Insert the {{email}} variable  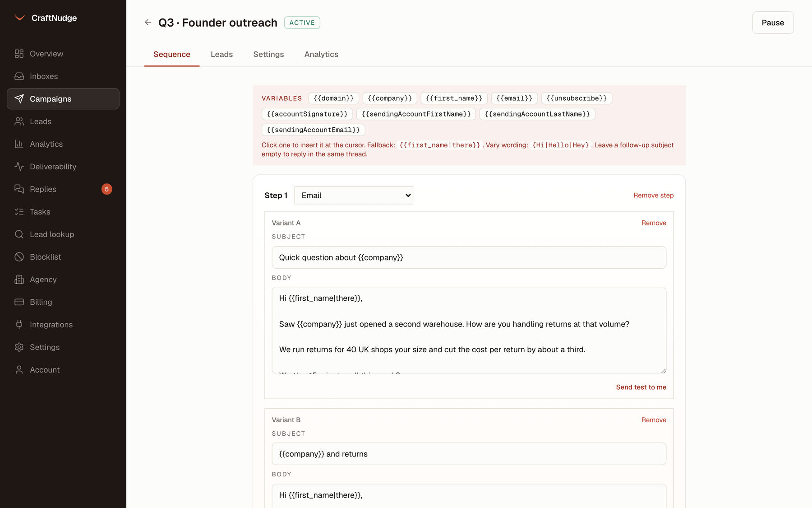click(514, 98)
